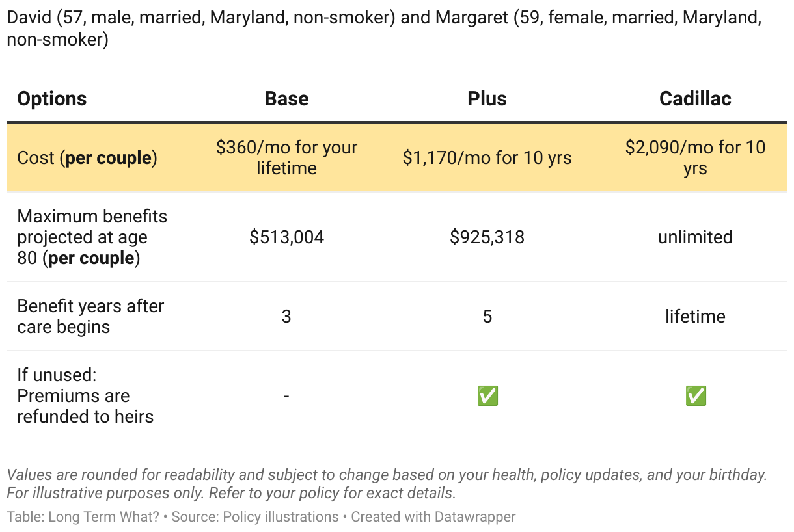Click the Cadillac cost $2,090/mo cell
Image resolution: width=794 pixels, height=532 pixels.
(695, 157)
